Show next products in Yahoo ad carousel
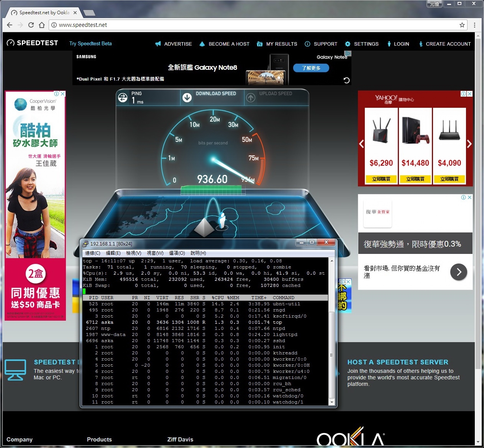The image size is (484, 448). pyautogui.click(x=469, y=144)
